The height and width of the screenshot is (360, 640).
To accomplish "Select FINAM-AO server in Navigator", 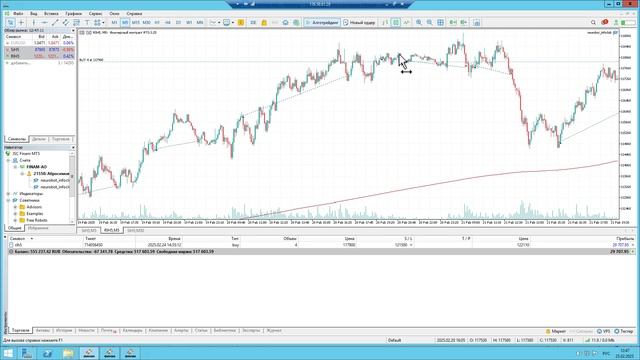I will tap(36, 167).
